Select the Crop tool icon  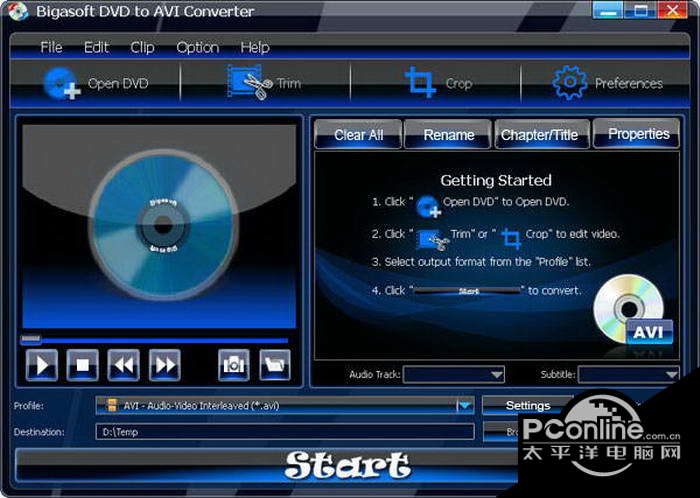[420, 82]
